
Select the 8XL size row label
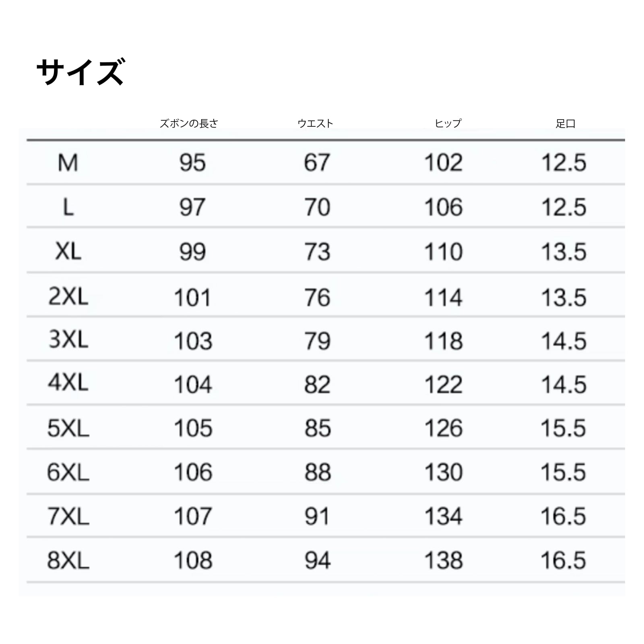pyautogui.click(x=68, y=560)
